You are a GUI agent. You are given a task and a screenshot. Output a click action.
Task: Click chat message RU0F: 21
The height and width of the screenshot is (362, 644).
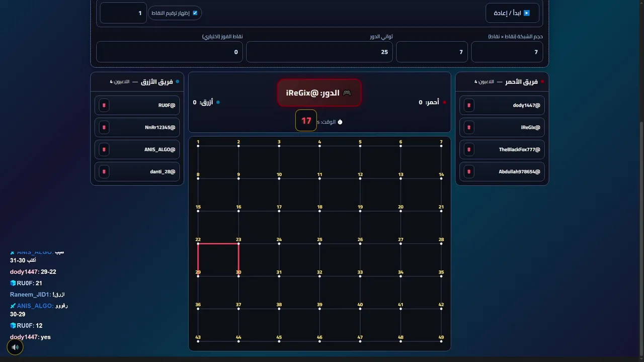pos(26,283)
